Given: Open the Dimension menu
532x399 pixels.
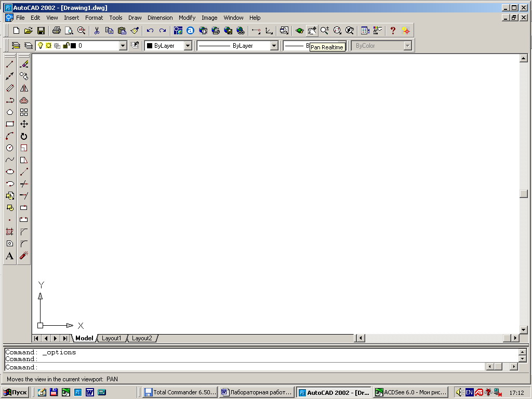Looking at the screenshot, I should tap(160, 18).
